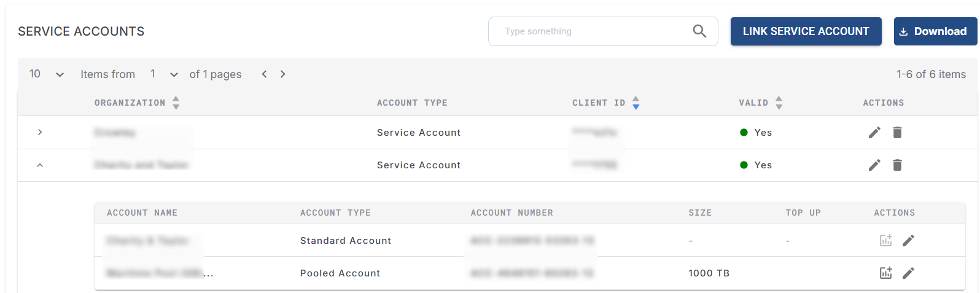Go to the next page arrow
The height and width of the screenshot is (293, 980).
pyautogui.click(x=283, y=74)
